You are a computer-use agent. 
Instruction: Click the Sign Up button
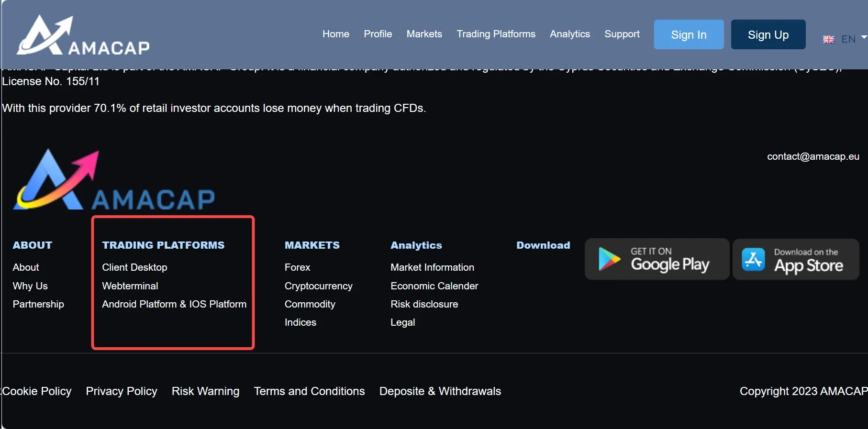click(768, 34)
